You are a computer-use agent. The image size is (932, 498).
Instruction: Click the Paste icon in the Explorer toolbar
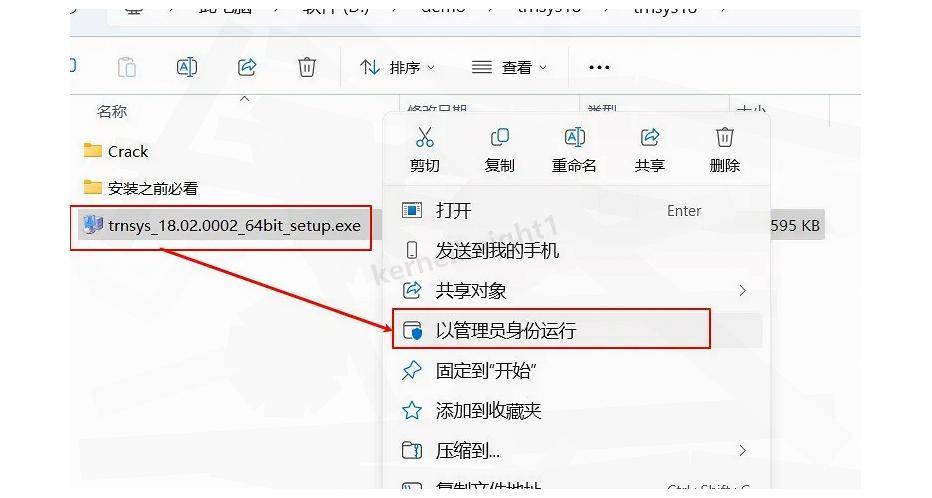click(x=127, y=67)
